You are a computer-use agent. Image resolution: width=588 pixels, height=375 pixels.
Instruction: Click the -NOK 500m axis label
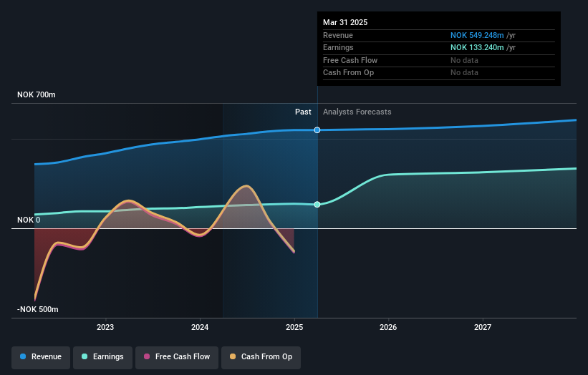37,309
